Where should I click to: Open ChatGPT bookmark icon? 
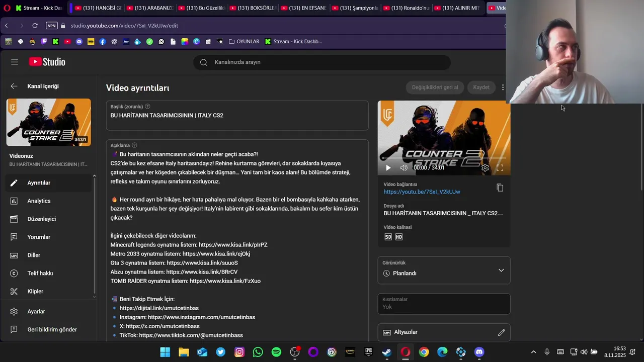click(x=114, y=42)
